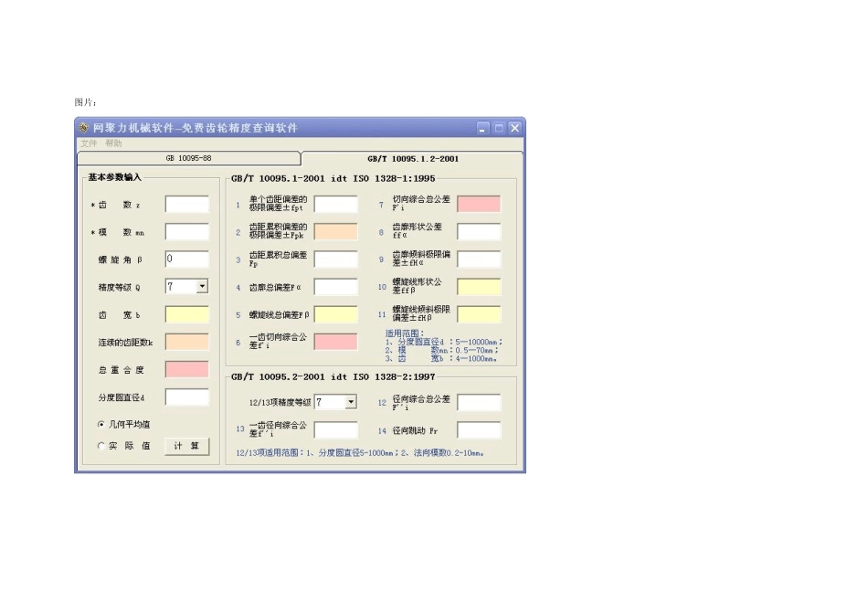
Task: Select the GB/T 10095.1.2-2001 tab
Action: point(413,159)
